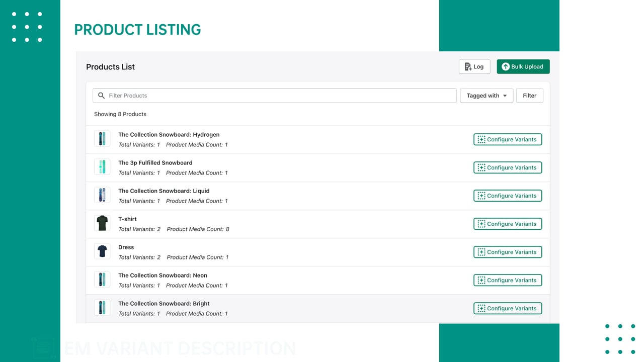
Task: Click the Log document icon
Action: pyautogui.click(x=468, y=67)
